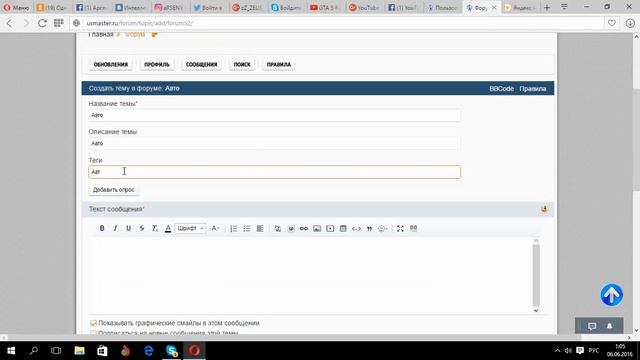Viewport: 640px width, 360px height.
Task: Click the address bar URL
Action: [140, 23]
